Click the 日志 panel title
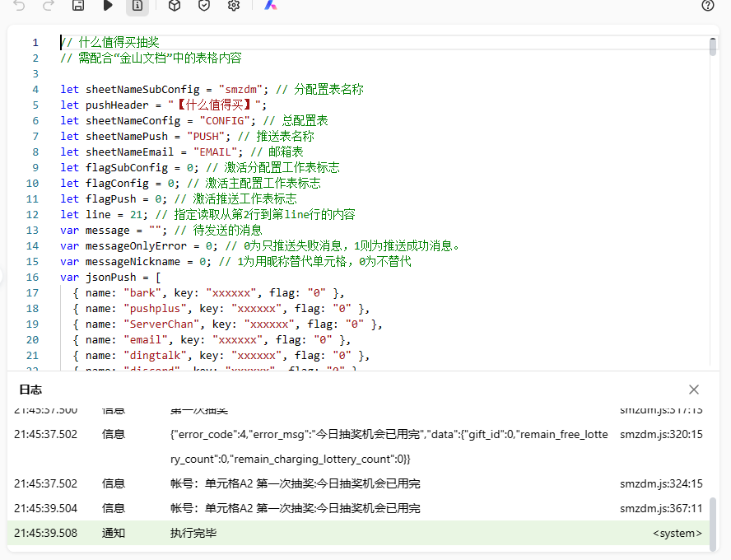The image size is (731, 560). 30,390
